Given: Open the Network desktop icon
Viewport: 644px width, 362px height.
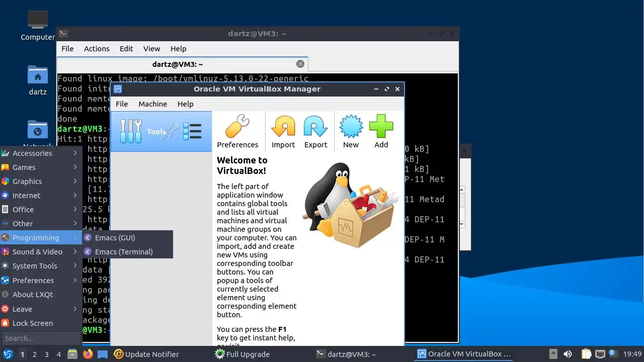Looking at the screenshot, I should pyautogui.click(x=38, y=132).
